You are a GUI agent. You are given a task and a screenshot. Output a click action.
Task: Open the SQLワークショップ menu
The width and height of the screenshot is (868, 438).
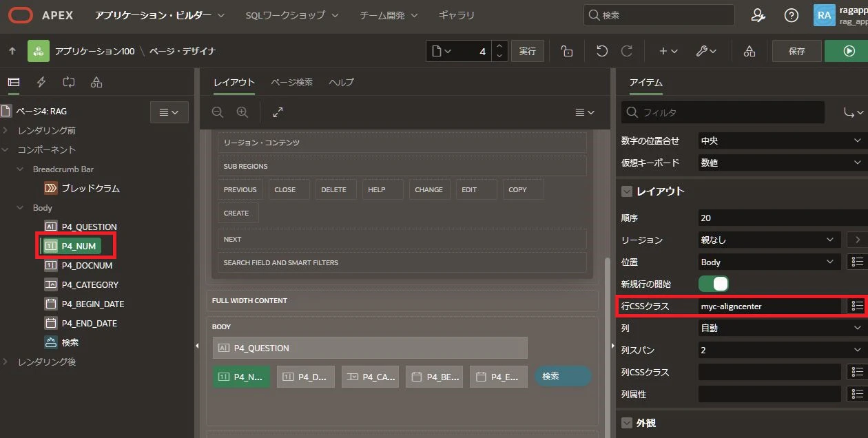click(x=292, y=15)
